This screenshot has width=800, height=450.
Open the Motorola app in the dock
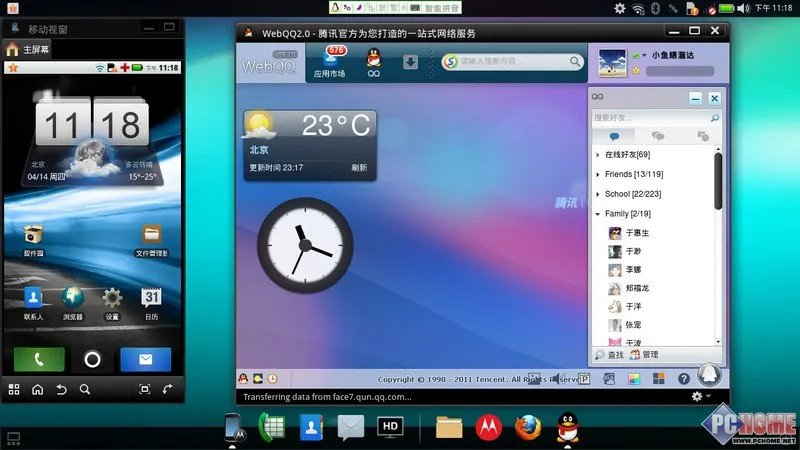488,427
